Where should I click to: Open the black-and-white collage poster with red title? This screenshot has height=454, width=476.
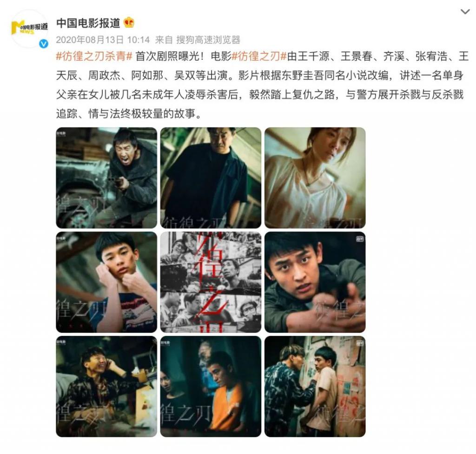[x=211, y=282]
